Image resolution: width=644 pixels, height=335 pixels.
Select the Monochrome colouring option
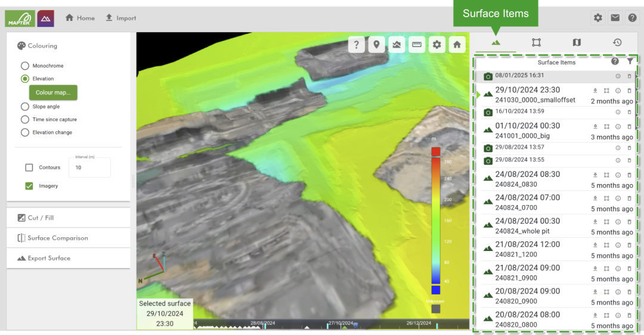click(x=25, y=66)
